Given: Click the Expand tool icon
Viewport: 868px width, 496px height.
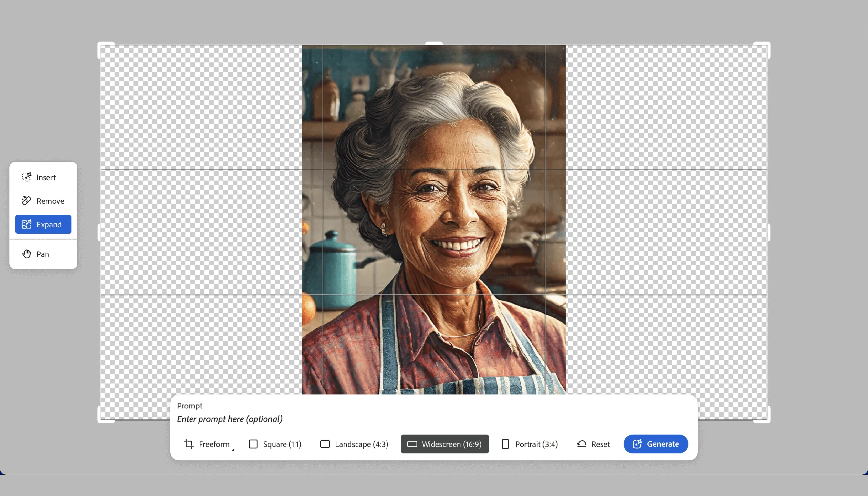Looking at the screenshot, I should (26, 224).
